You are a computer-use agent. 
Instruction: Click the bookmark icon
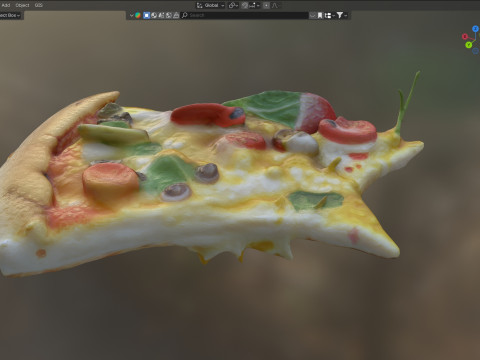tap(320, 15)
